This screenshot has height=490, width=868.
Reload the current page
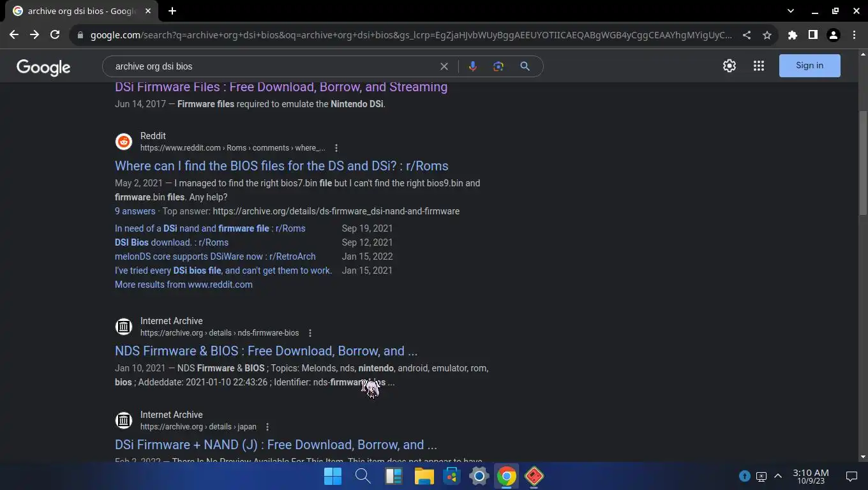(x=55, y=35)
